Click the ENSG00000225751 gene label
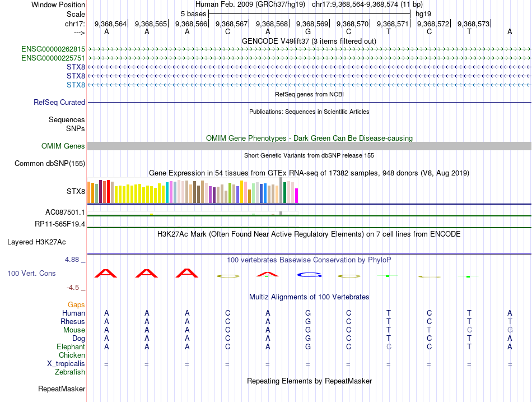 click(x=53, y=58)
